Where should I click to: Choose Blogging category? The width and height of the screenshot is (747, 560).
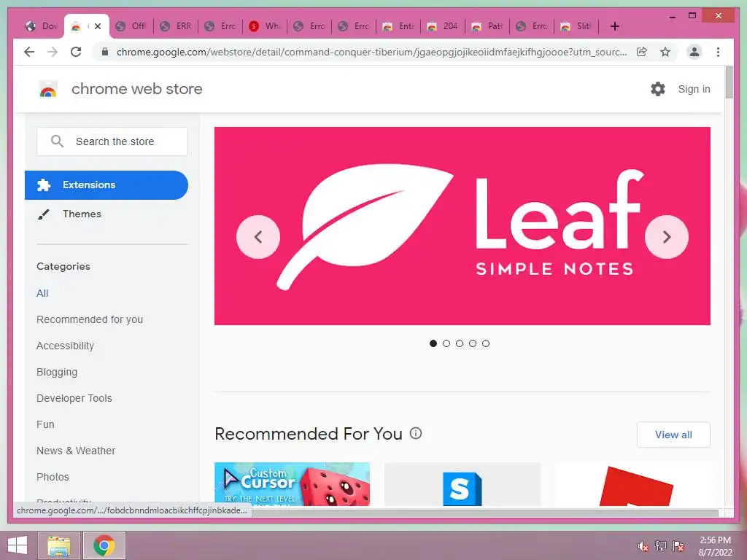point(57,372)
